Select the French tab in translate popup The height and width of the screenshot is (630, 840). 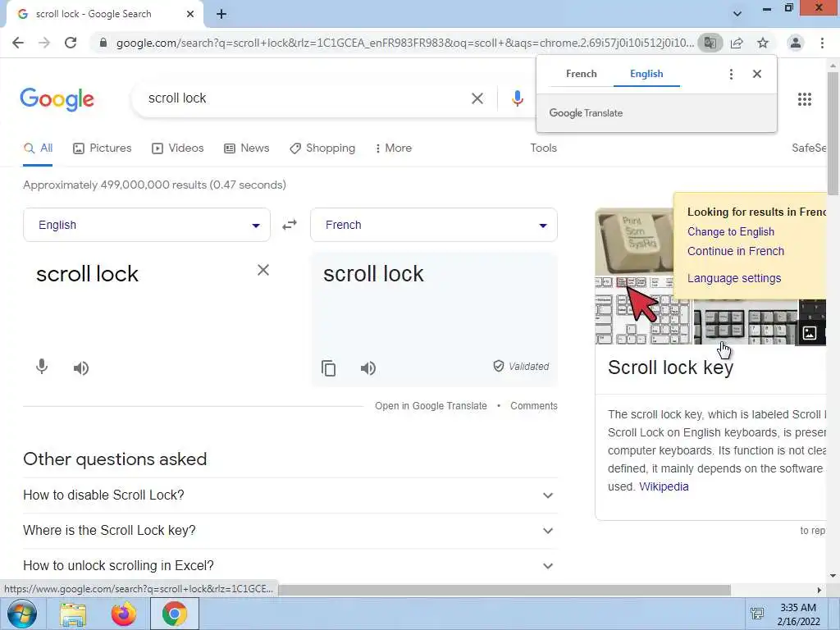[x=582, y=74]
